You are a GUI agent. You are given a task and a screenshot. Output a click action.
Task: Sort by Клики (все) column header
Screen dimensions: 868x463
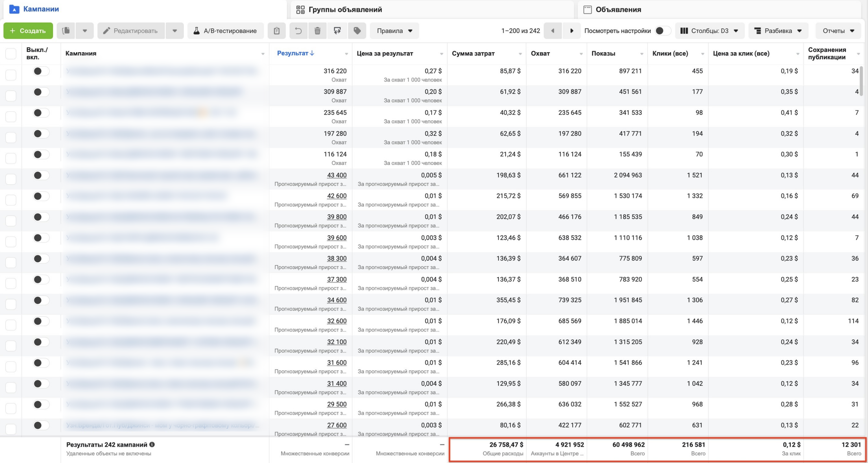point(670,53)
